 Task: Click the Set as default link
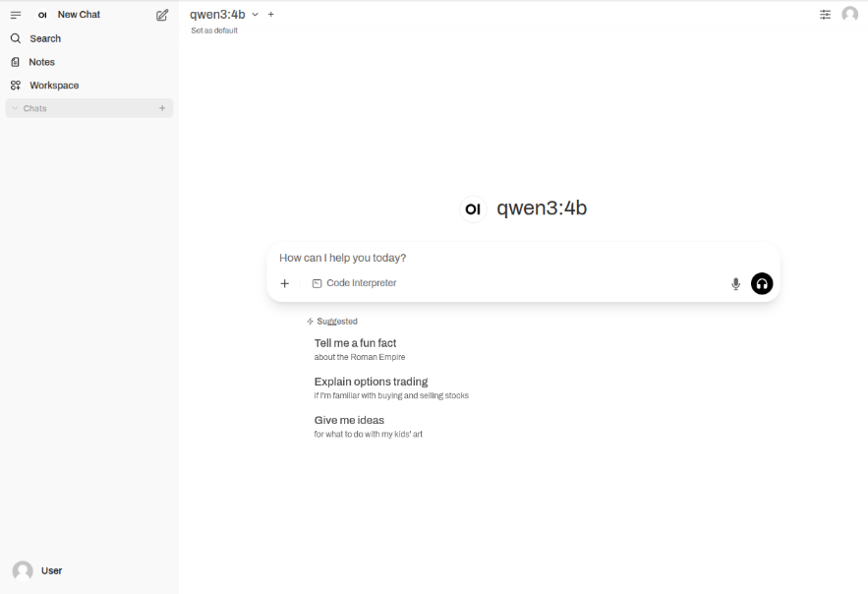pos(214,30)
